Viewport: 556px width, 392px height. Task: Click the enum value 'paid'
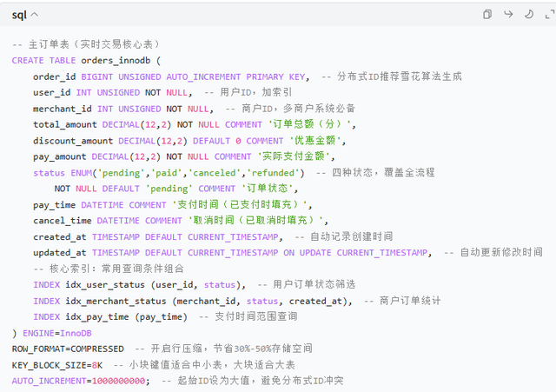coord(166,173)
